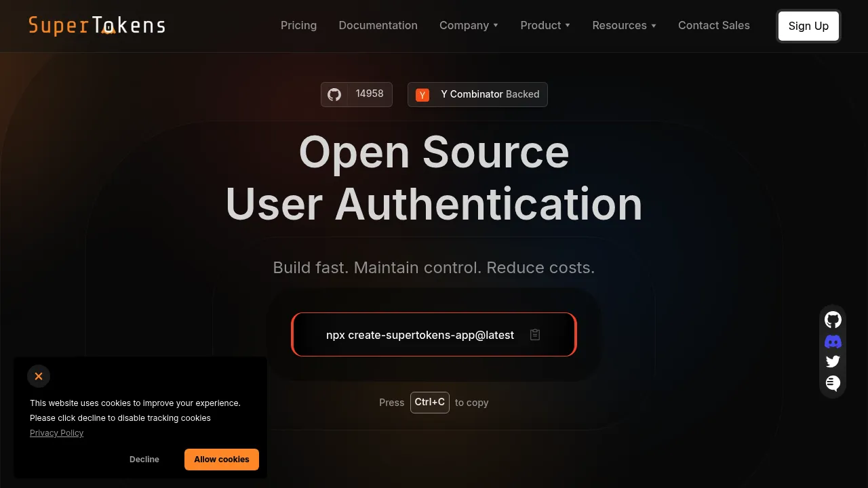Image resolution: width=868 pixels, height=488 pixels.
Task: Go to the Pricing page
Action: tap(298, 25)
